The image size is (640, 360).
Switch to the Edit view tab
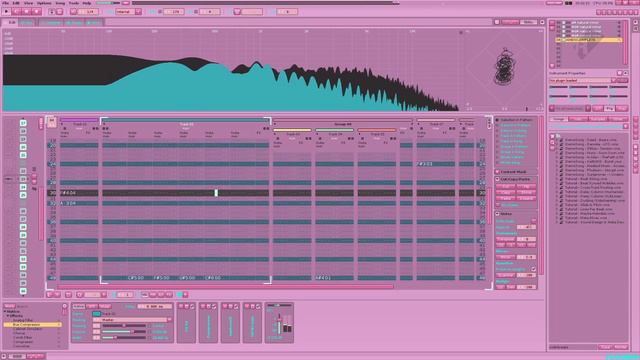[10, 22]
